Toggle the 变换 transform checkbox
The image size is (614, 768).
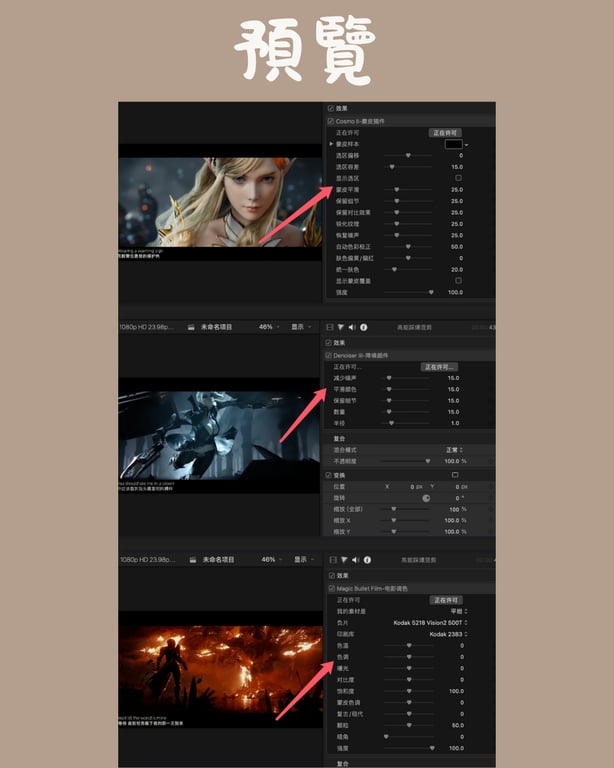[x=329, y=475]
